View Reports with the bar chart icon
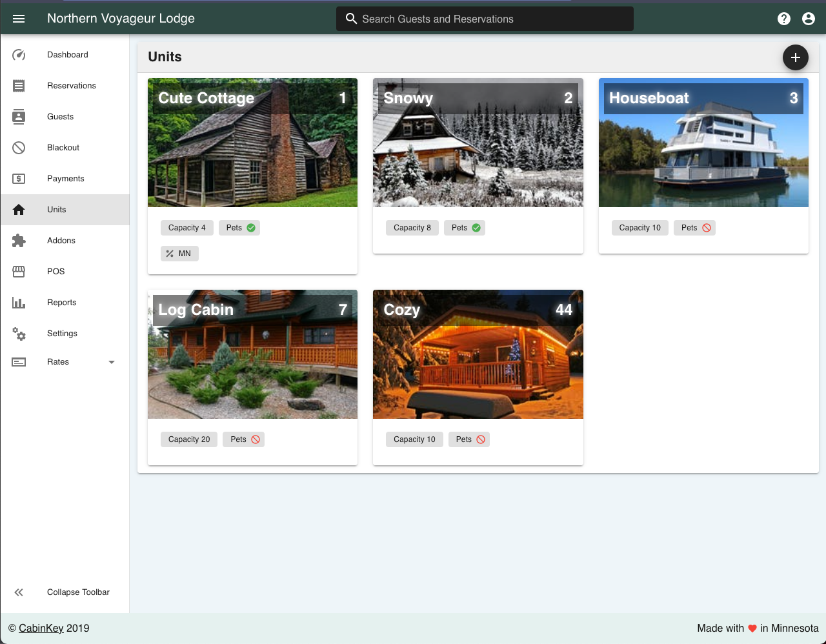Screen dimensions: 826x644 (x=19, y=302)
